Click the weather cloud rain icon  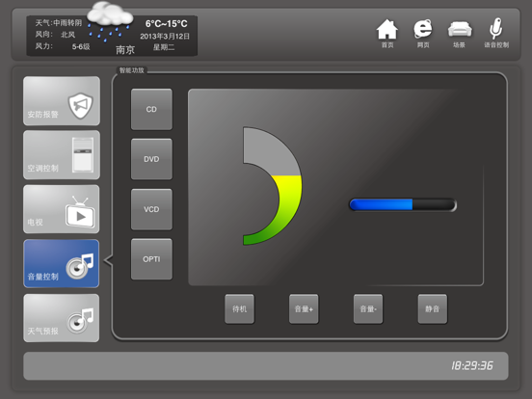tap(109, 22)
